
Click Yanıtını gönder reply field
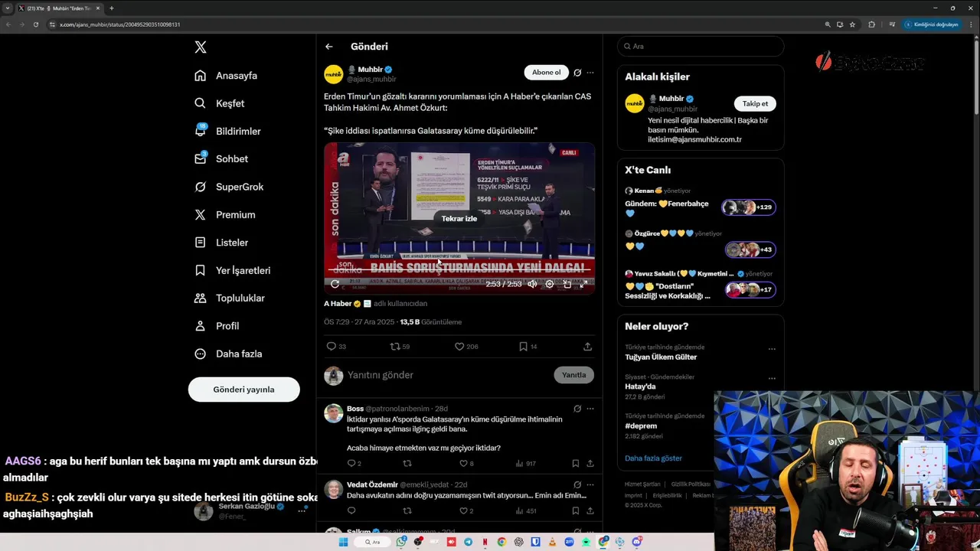click(448, 375)
